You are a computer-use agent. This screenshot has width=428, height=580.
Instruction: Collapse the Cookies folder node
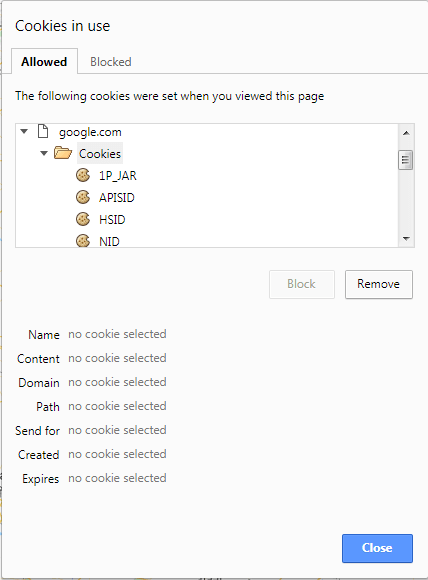point(44,153)
